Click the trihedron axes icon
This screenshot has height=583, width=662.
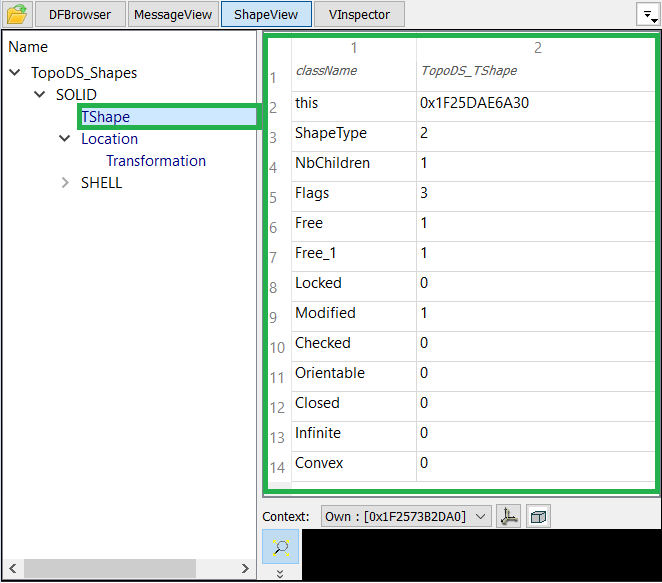click(x=508, y=516)
